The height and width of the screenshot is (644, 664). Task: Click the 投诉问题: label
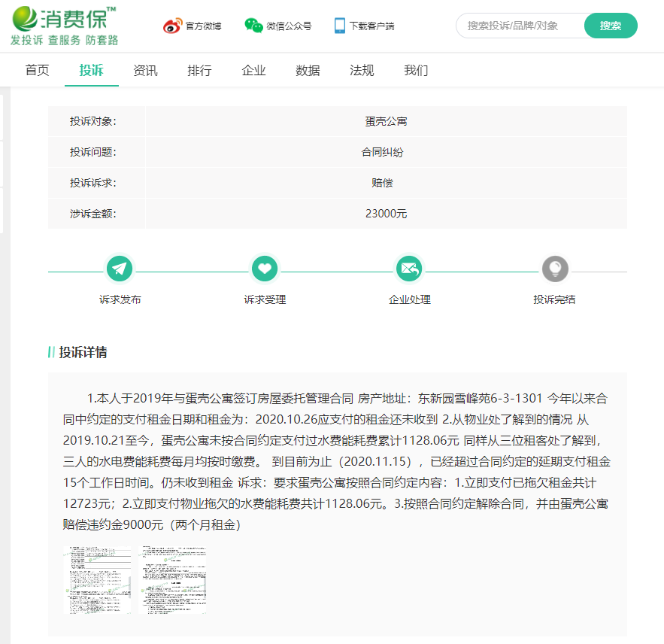[x=93, y=152]
